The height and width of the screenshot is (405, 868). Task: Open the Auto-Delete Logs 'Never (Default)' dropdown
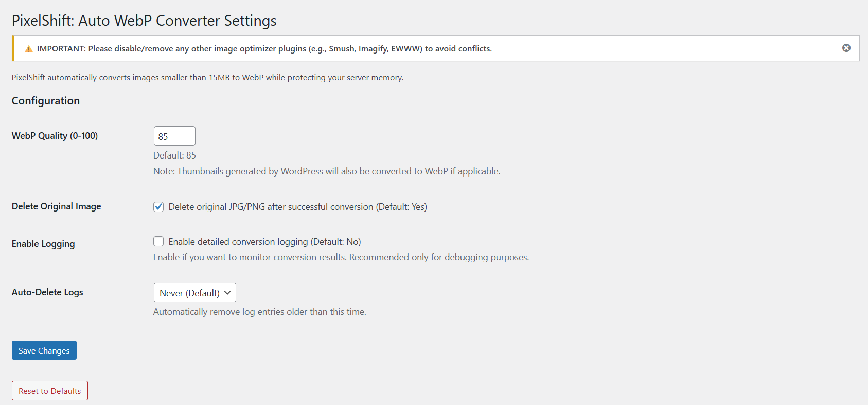point(194,292)
